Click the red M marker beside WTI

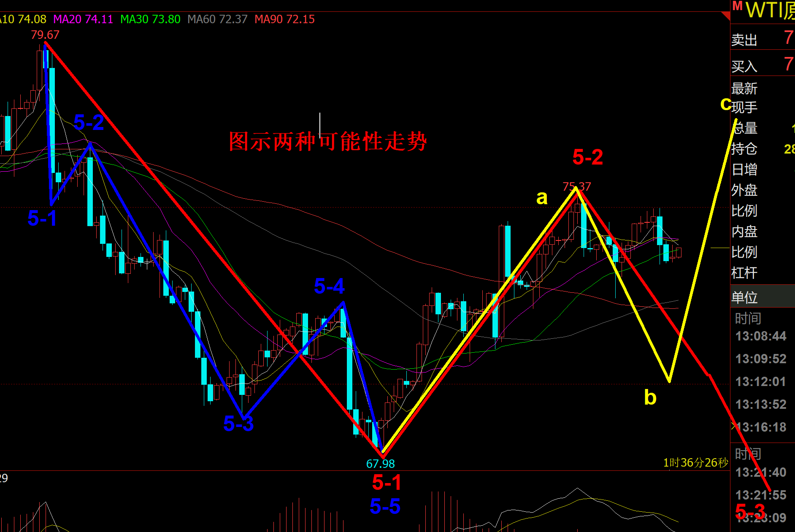(738, 6)
